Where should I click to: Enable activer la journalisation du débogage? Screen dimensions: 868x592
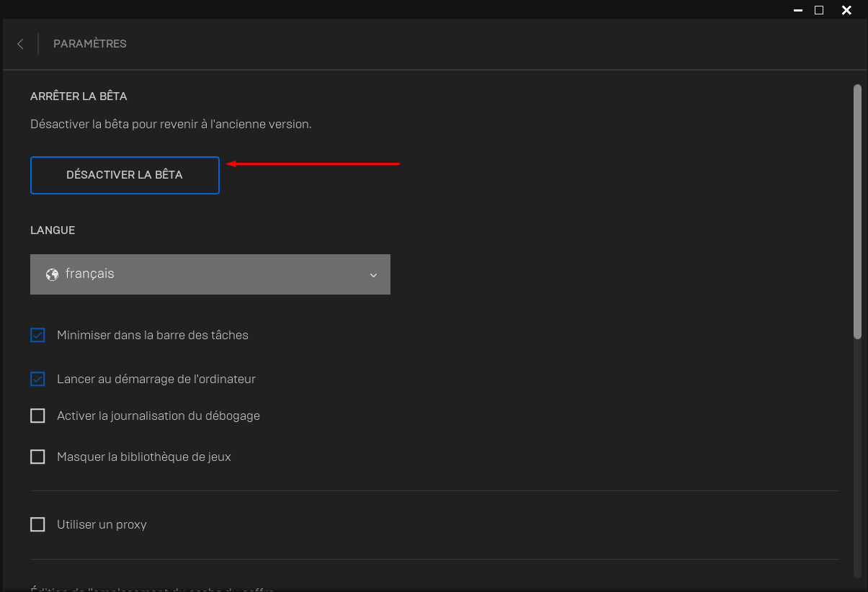coord(37,415)
